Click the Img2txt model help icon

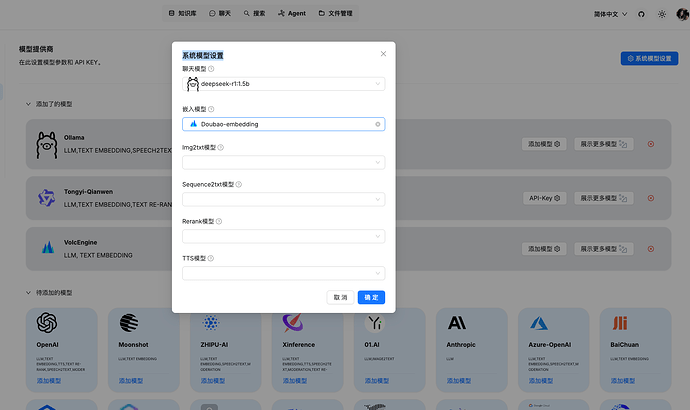[221, 147]
